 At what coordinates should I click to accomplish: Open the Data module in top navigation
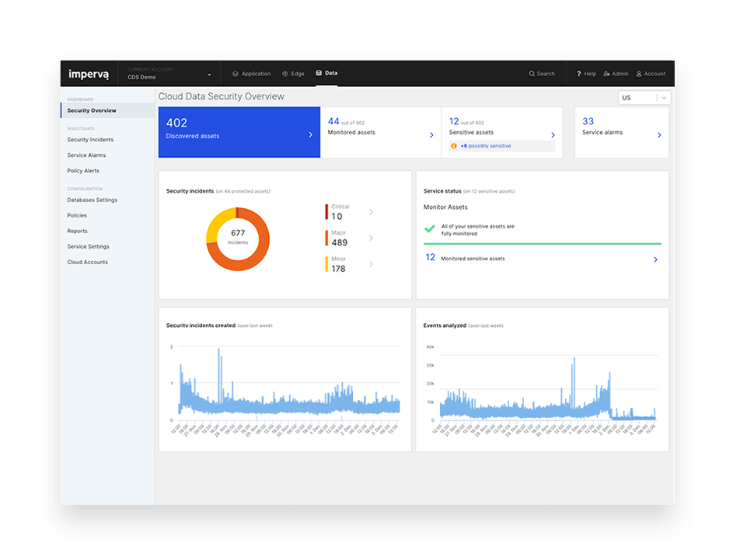[x=326, y=73]
